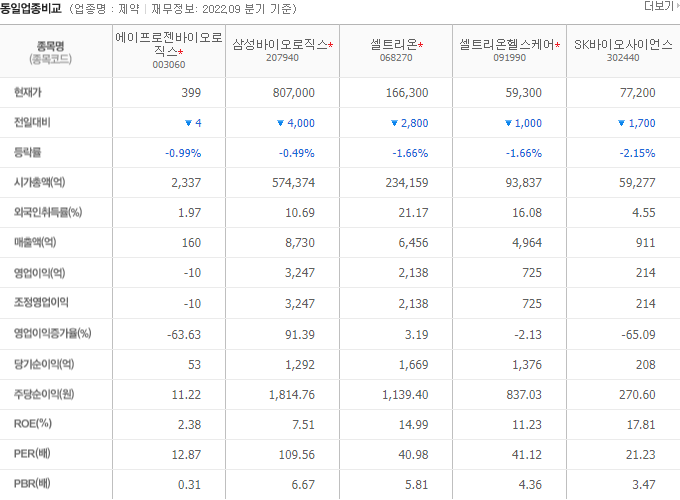Click the 1,669 net income value

coord(414,365)
